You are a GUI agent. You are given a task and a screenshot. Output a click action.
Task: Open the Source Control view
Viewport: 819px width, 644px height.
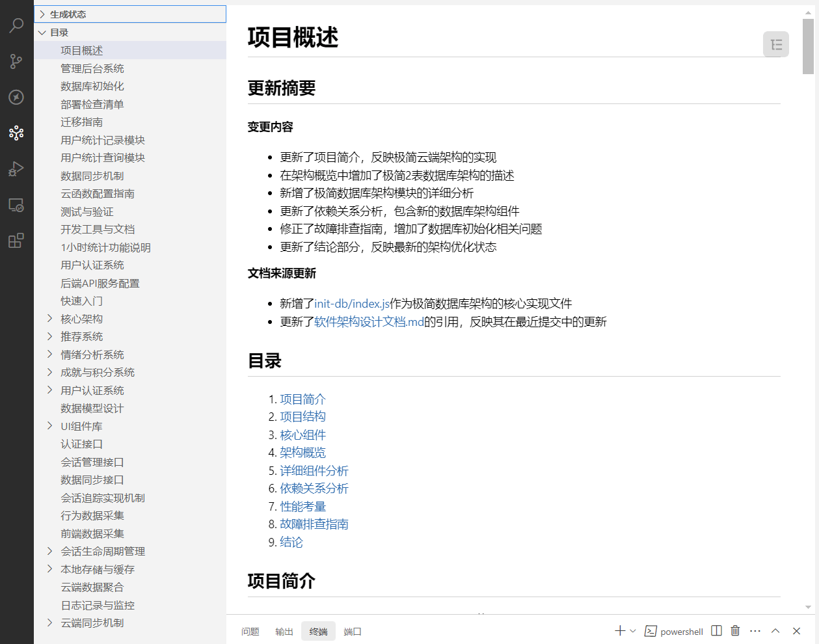tap(16, 61)
